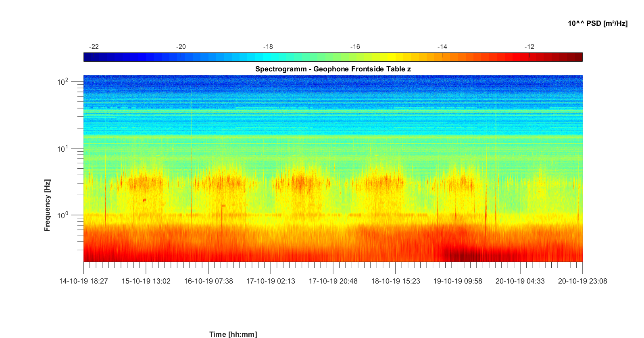644x338 pixels.
Task: Click the '19-10-19 09:58' time label
Action: click(458, 281)
